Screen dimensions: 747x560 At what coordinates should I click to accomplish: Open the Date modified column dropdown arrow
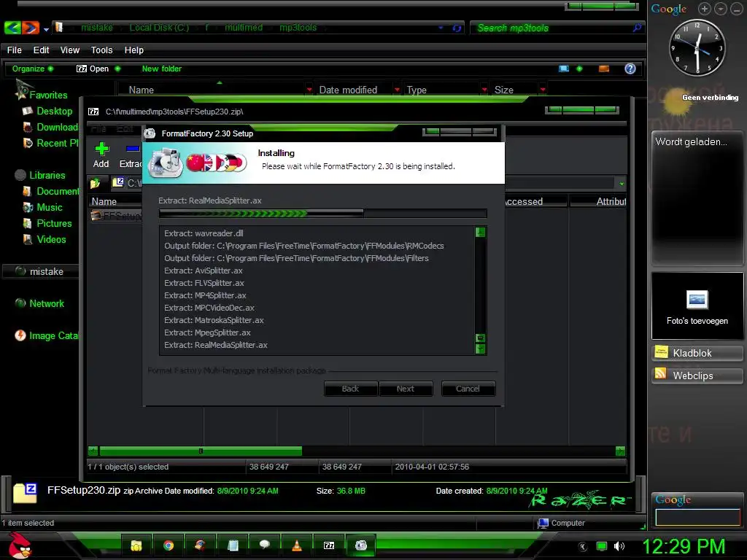tap(396, 90)
